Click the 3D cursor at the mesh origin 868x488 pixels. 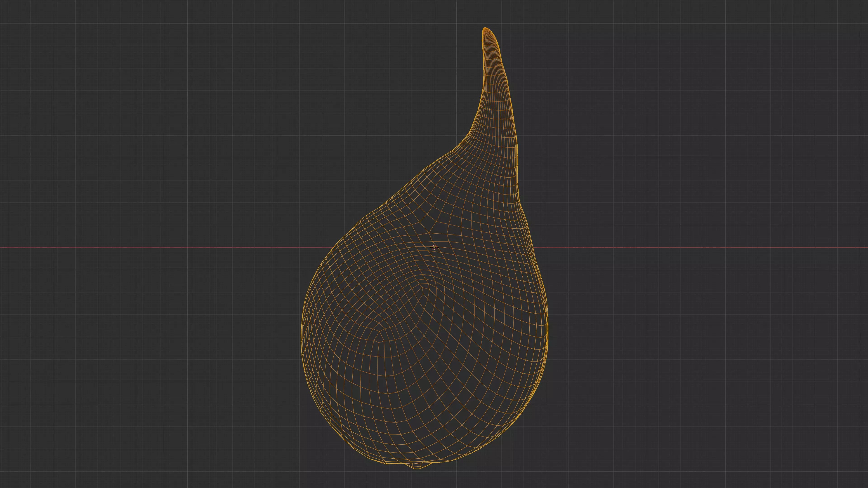434,248
